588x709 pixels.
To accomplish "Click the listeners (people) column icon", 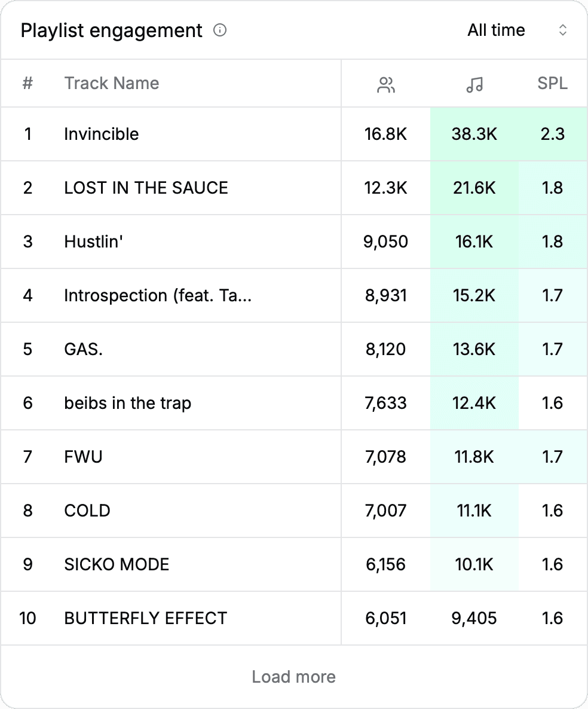I will coord(386,84).
